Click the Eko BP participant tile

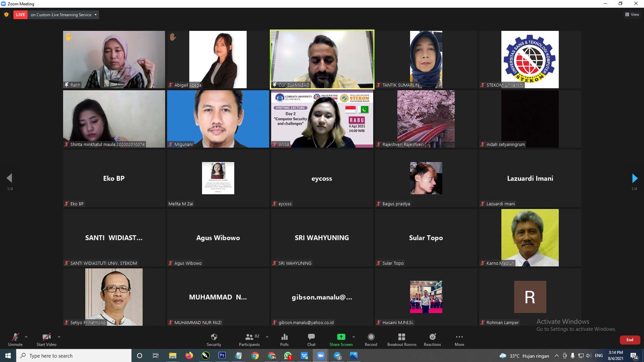(x=114, y=178)
